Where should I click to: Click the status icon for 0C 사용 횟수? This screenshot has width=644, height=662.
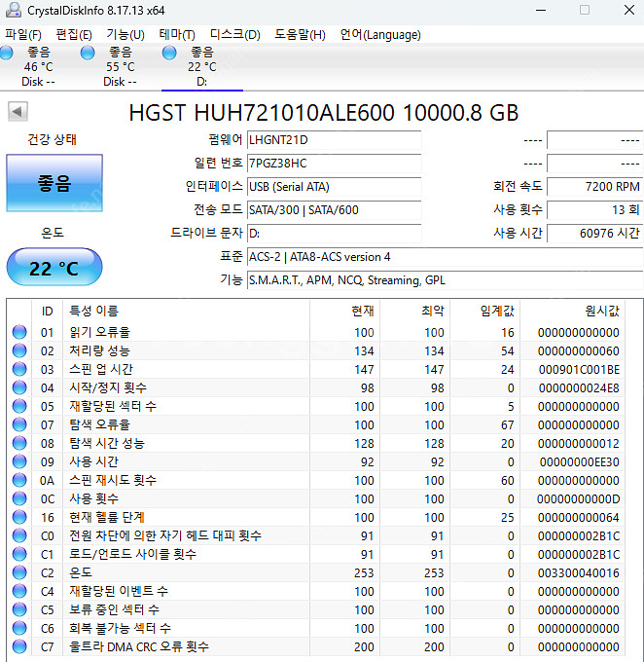(19, 498)
